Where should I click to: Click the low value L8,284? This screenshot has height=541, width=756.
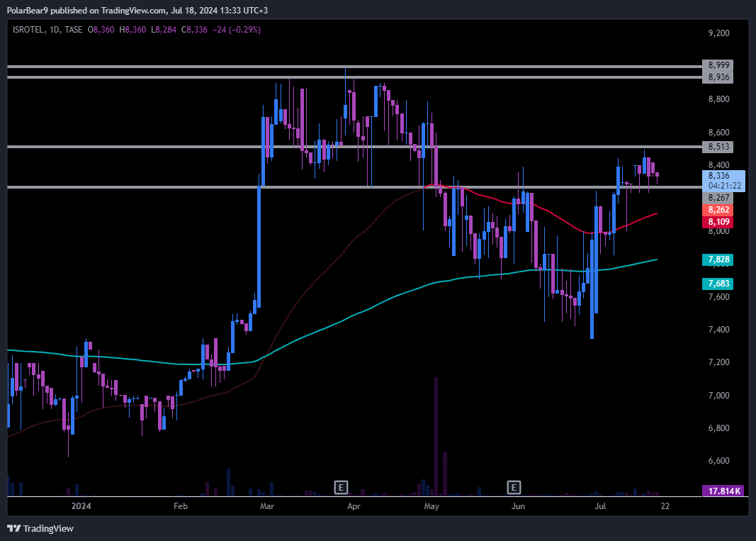[164, 30]
